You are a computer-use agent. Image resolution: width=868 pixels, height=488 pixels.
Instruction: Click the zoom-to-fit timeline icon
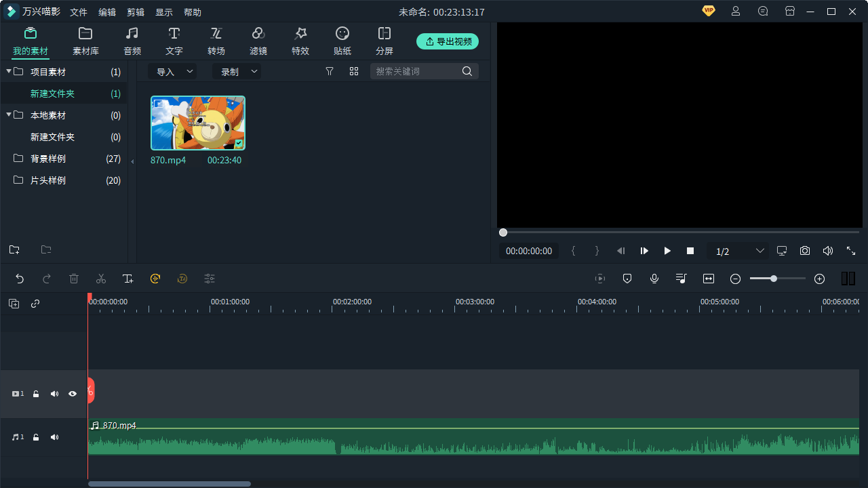(x=709, y=279)
